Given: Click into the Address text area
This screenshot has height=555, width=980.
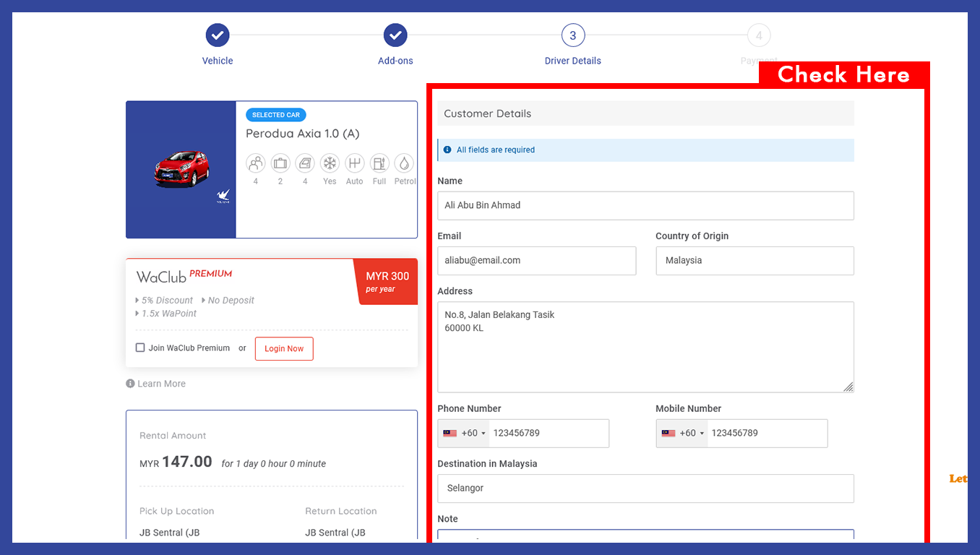Looking at the screenshot, I should pos(645,347).
